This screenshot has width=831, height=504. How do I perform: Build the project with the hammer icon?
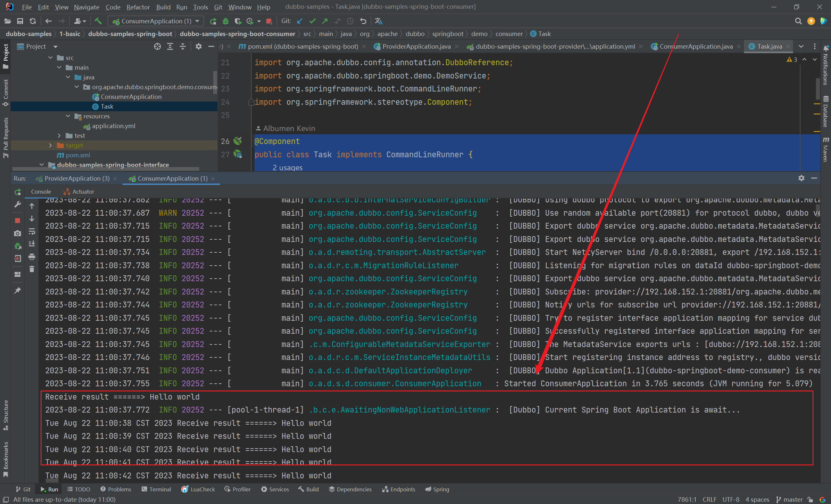(x=98, y=21)
